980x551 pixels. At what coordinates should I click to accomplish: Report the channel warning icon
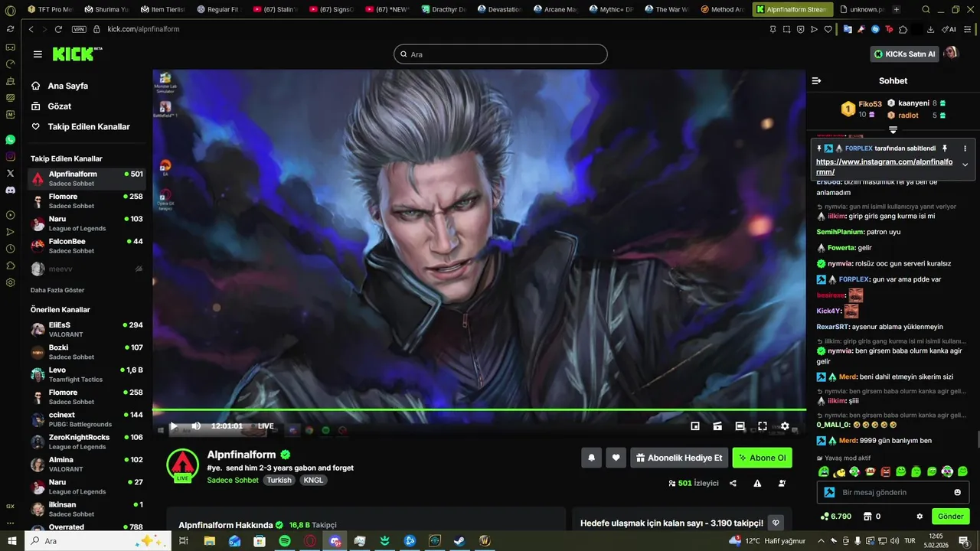coord(757,484)
